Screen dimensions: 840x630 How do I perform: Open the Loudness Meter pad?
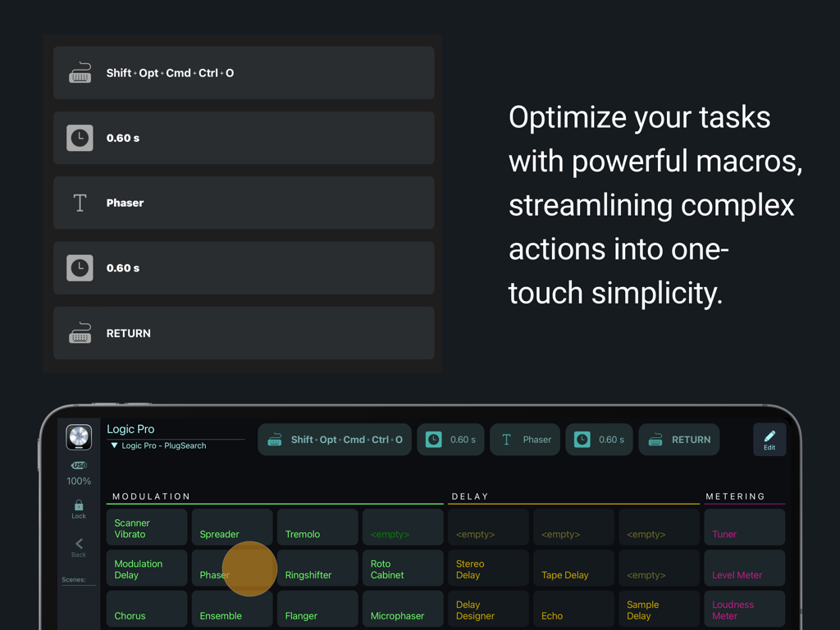tap(744, 609)
